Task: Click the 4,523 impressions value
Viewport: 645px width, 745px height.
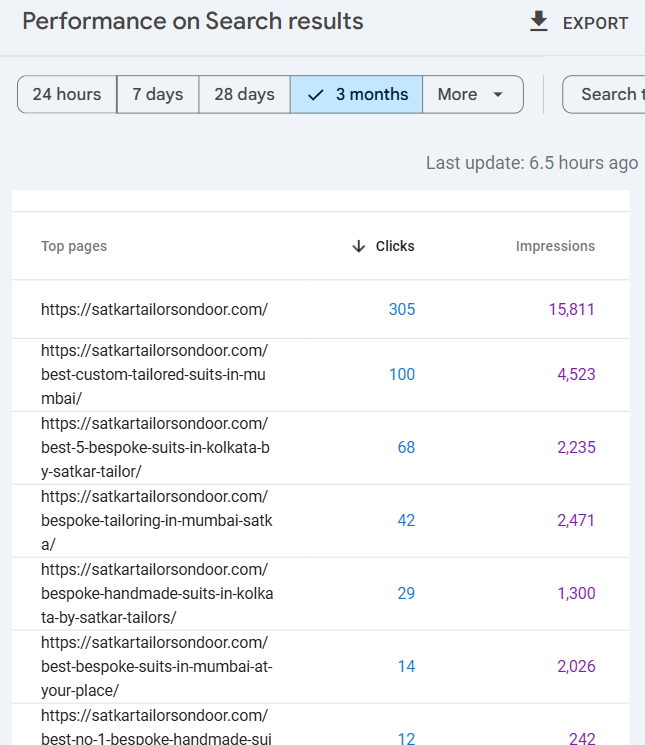Action: coord(576,374)
